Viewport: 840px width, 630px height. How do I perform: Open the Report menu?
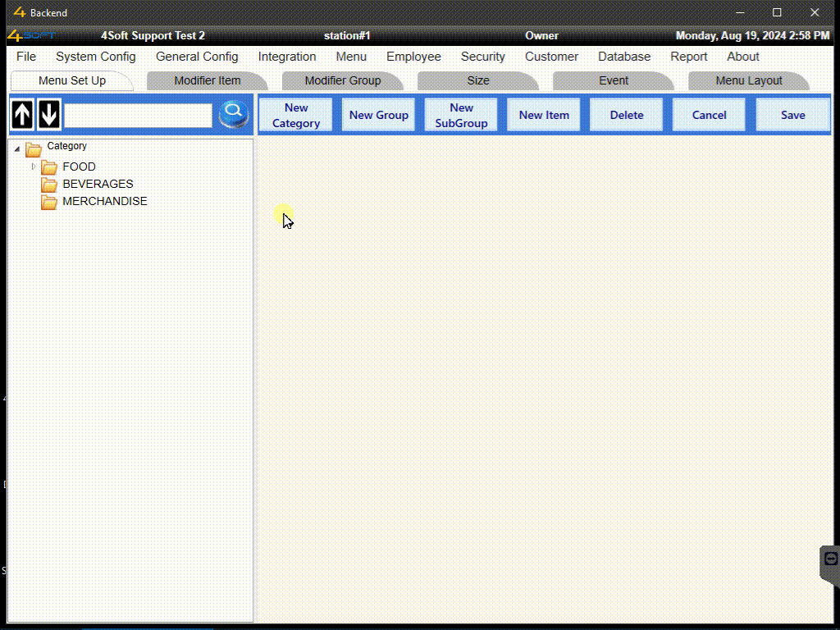click(x=689, y=57)
